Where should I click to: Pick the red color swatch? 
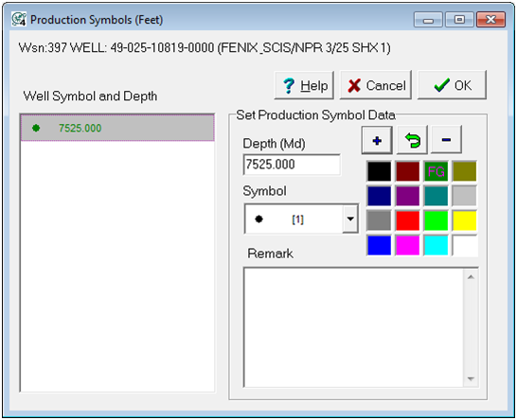pos(407,220)
